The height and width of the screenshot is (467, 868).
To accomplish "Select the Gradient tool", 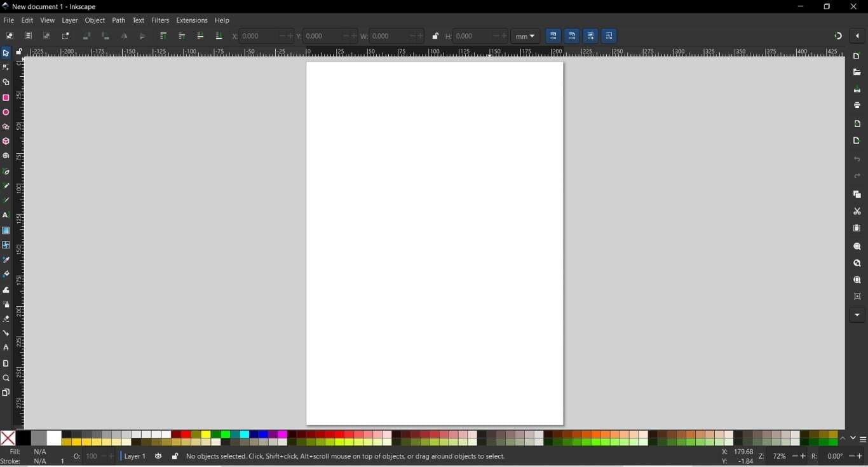I will tap(6, 231).
